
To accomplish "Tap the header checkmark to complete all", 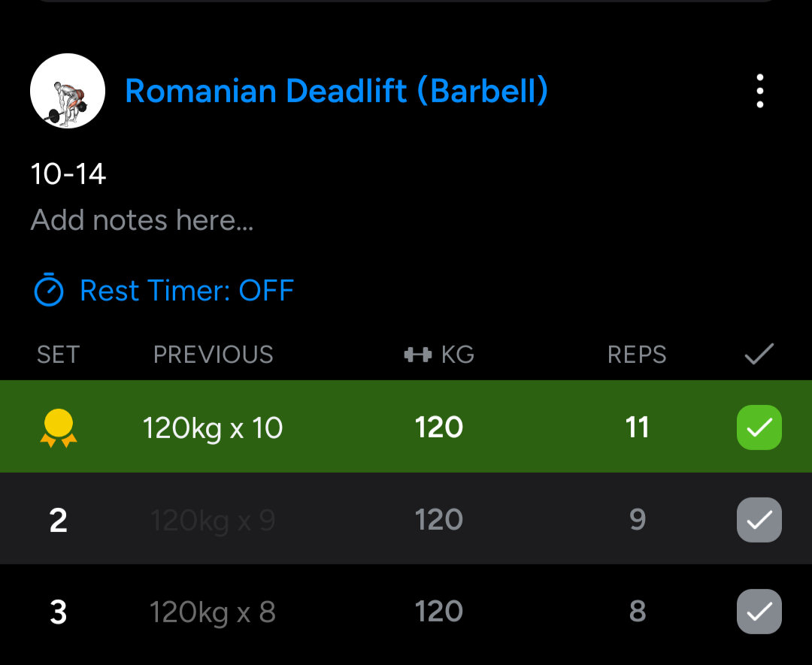I will [x=759, y=354].
